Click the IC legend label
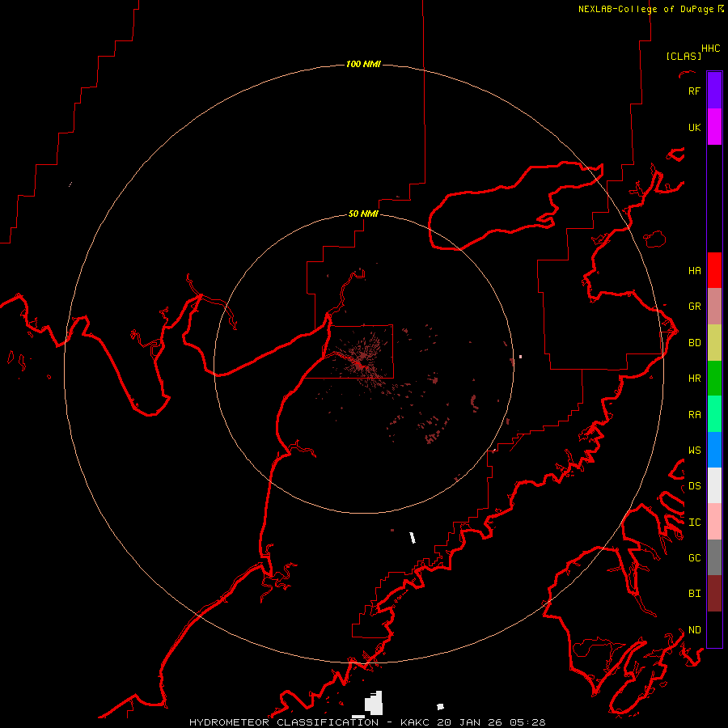The image size is (728, 728). point(694,523)
